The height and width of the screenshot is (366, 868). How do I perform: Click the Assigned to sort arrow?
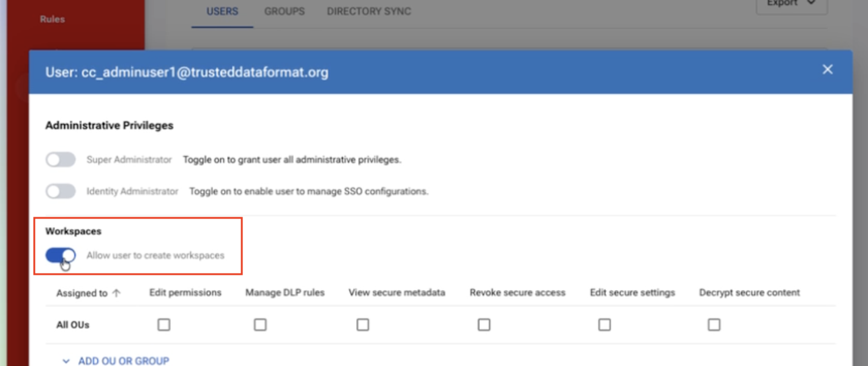click(116, 293)
